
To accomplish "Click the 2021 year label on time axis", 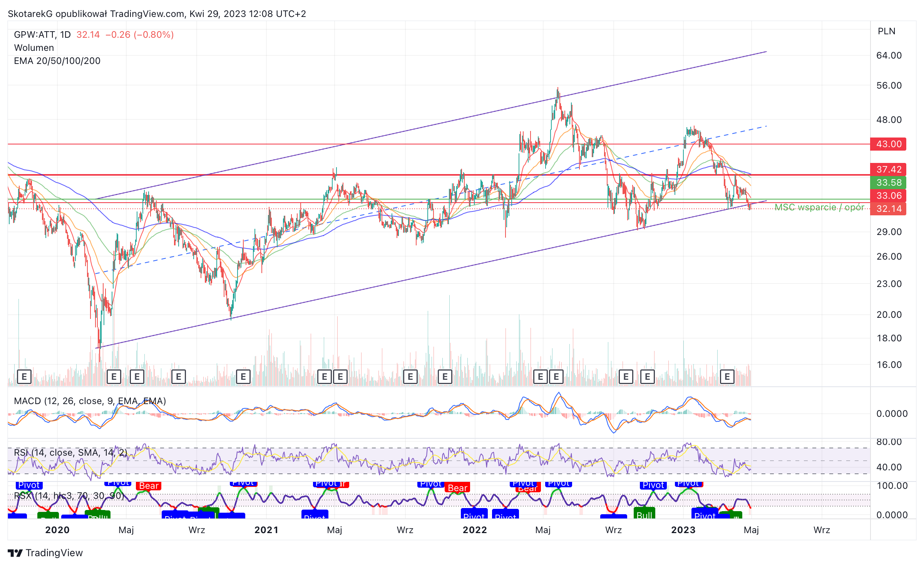I will point(266,530).
